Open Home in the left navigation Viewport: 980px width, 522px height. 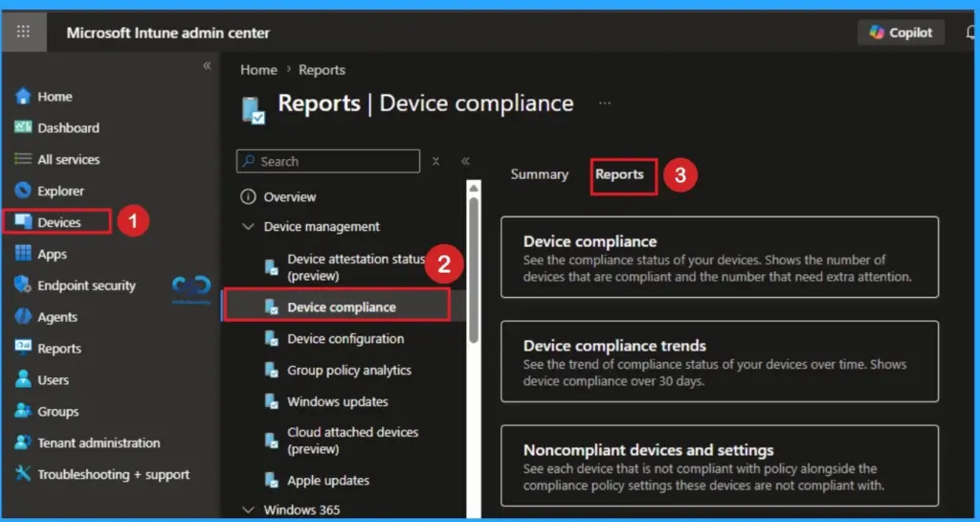coord(55,97)
